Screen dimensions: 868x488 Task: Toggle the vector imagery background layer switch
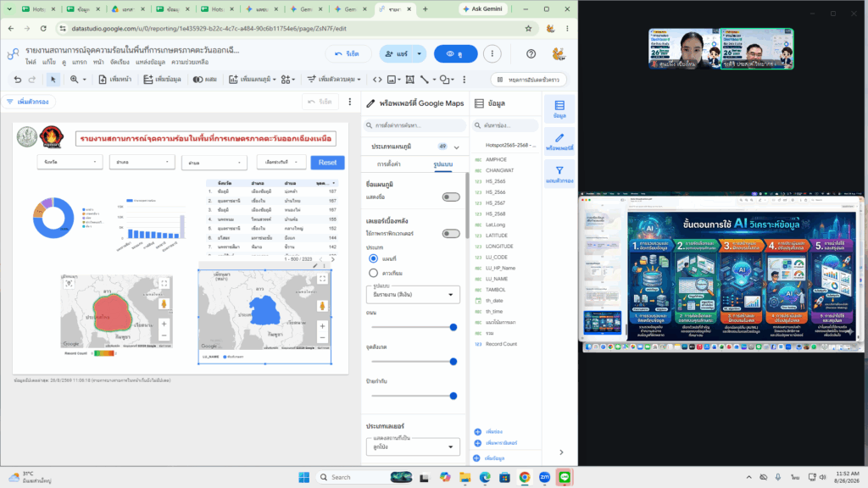point(451,234)
